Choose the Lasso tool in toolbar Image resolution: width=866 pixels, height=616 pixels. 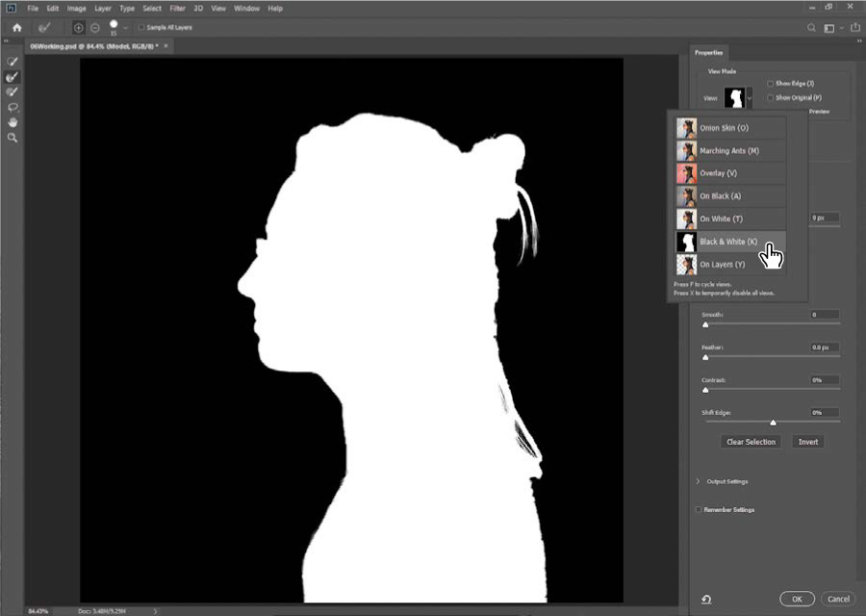13,107
